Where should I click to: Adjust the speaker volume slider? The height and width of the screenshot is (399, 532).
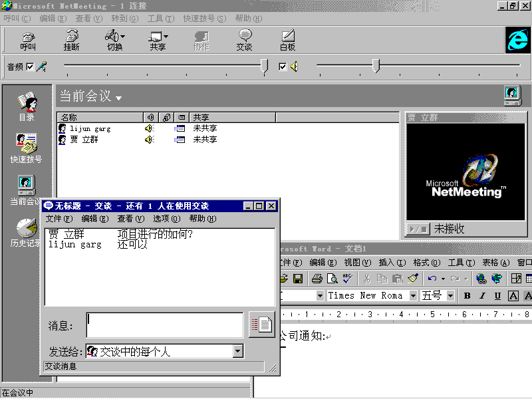(x=376, y=66)
